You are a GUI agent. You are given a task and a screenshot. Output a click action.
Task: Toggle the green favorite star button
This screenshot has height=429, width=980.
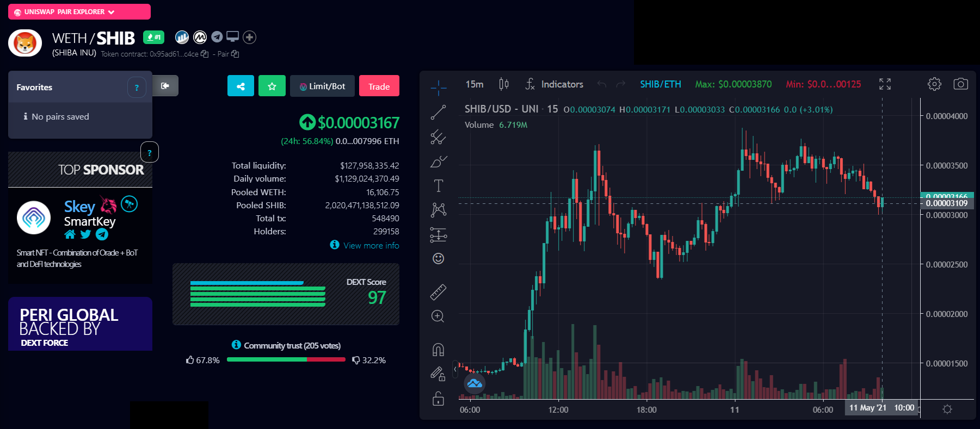pos(272,86)
